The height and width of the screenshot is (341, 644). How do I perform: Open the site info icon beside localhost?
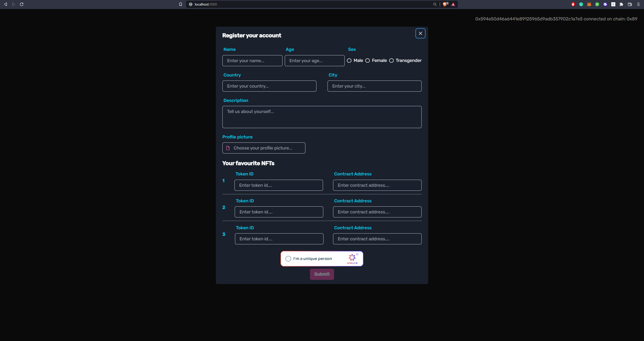[190, 4]
